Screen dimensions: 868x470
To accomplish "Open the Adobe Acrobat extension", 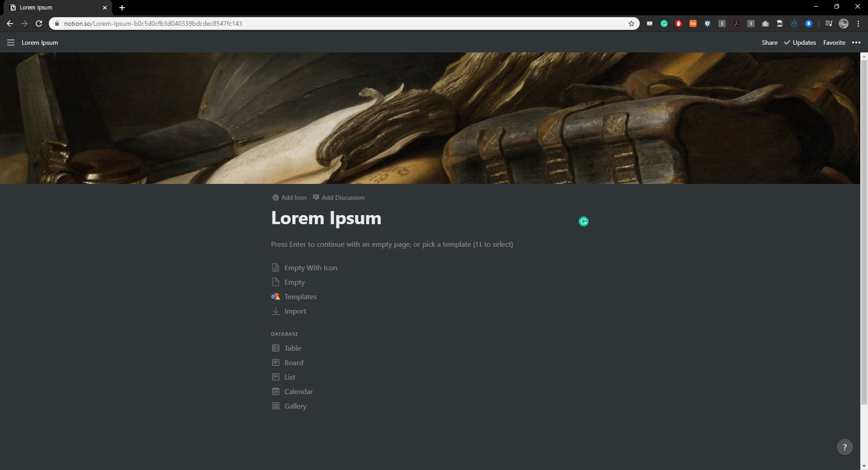I will pyautogui.click(x=736, y=23).
